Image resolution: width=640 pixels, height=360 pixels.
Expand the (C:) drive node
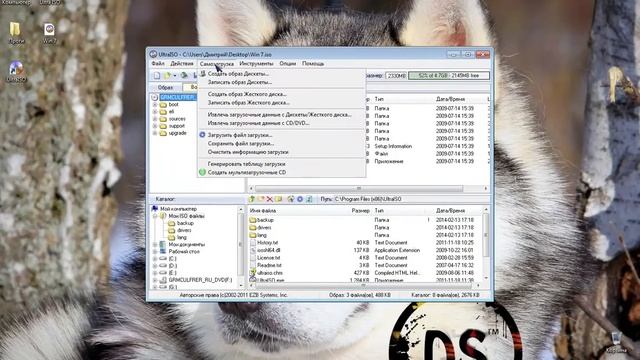[155, 259]
